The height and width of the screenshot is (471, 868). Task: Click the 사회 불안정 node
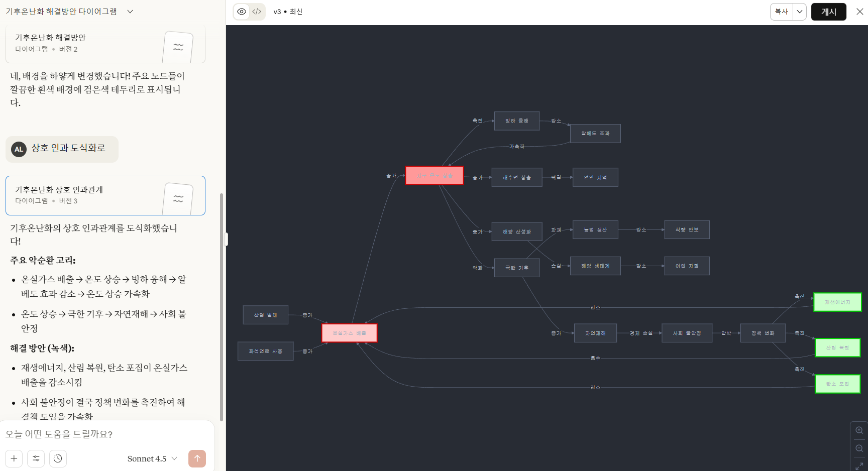click(x=687, y=333)
